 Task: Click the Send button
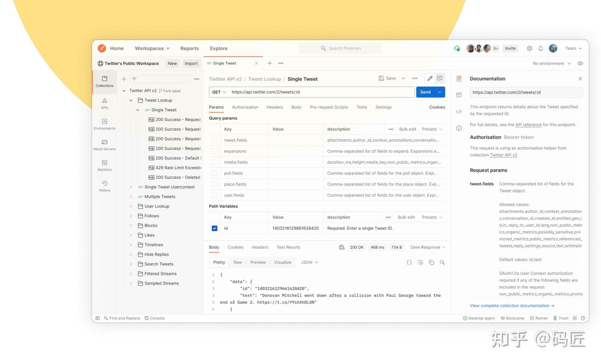coord(425,92)
